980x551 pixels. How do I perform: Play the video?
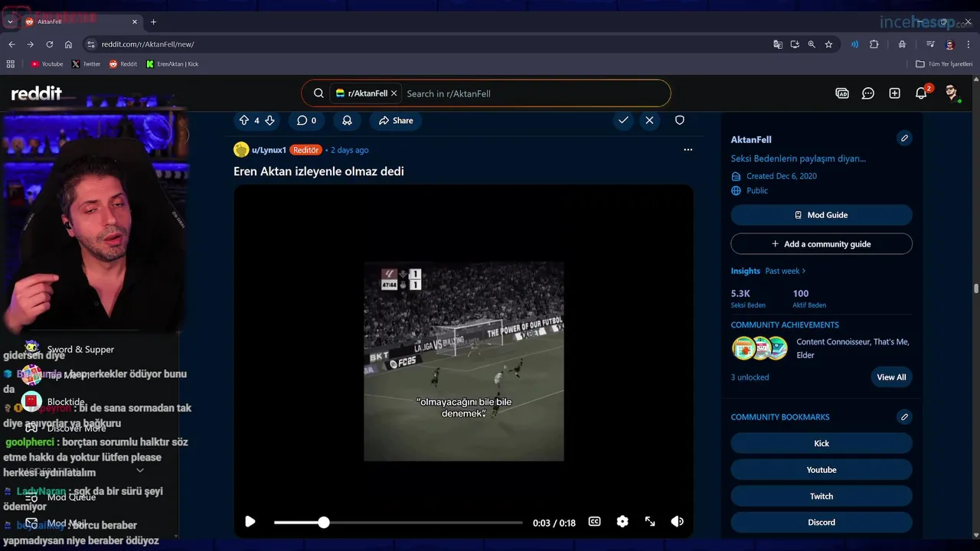click(250, 522)
